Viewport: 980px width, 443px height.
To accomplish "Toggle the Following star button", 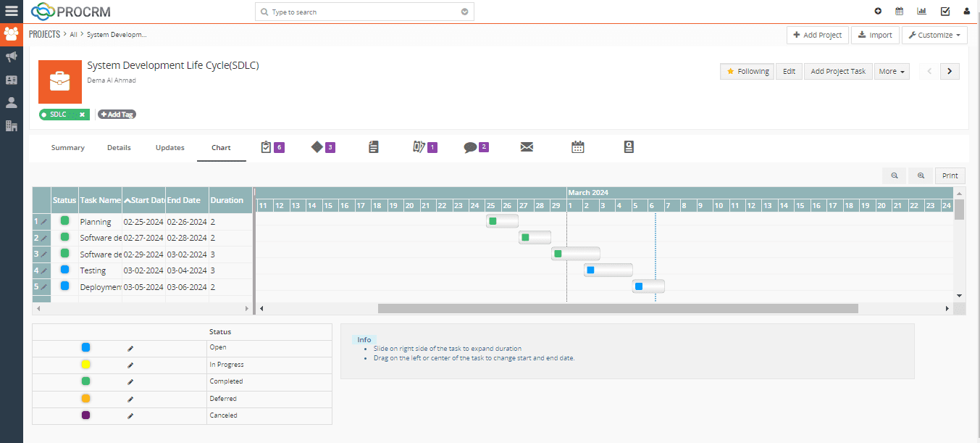I will [x=747, y=71].
